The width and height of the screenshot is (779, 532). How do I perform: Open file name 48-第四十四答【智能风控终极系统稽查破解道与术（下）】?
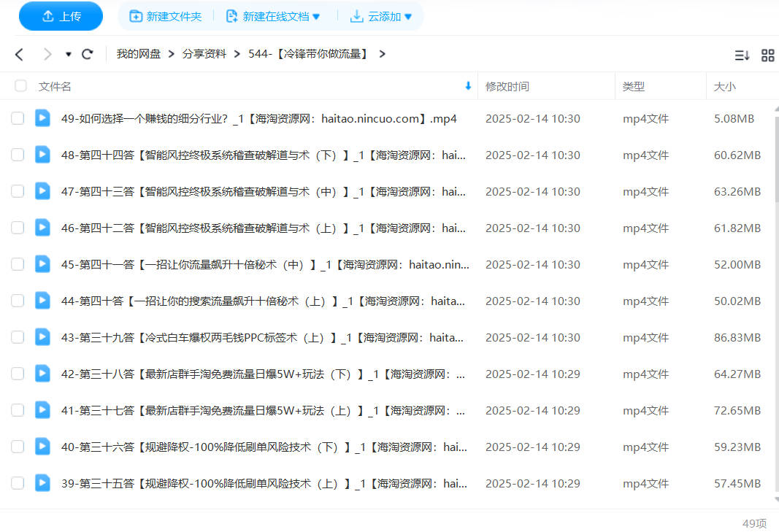[x=264, y=155]
